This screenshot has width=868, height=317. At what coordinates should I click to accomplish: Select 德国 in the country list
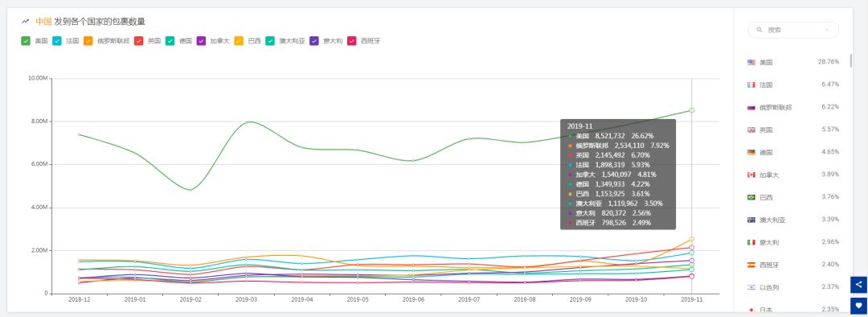pos(792,152)
